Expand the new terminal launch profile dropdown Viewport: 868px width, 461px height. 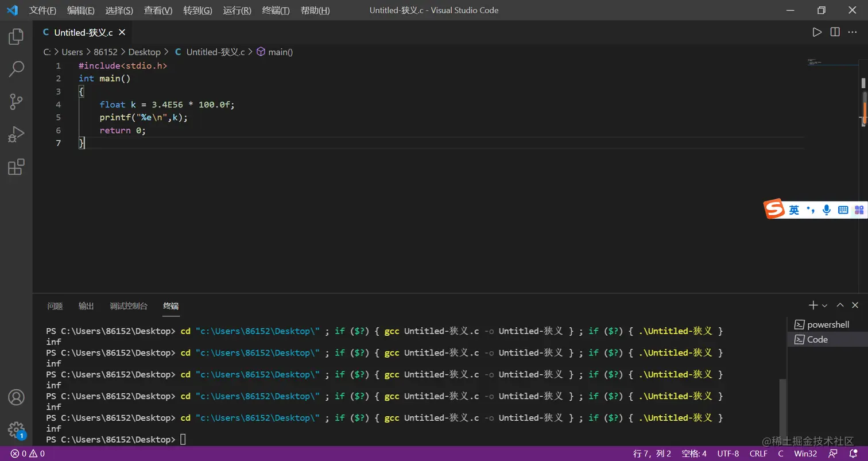(x=825, y=305)
